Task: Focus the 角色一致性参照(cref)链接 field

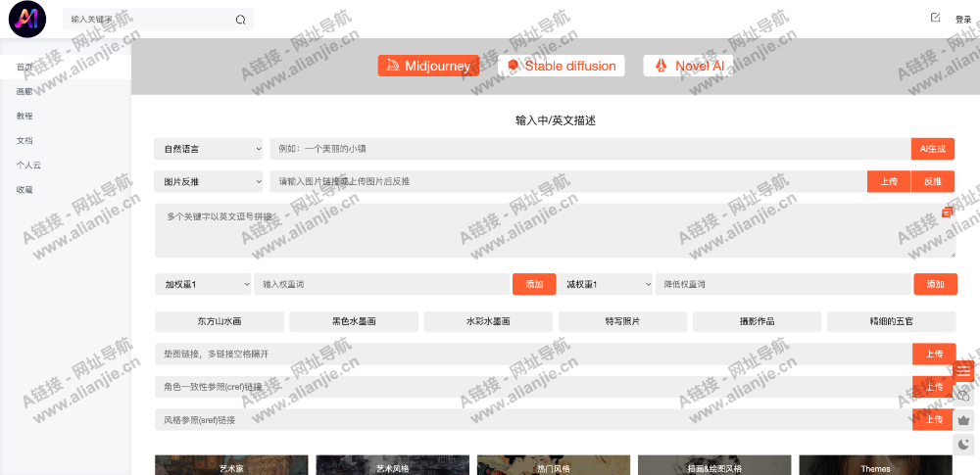Action: click(x=534, y=387)
